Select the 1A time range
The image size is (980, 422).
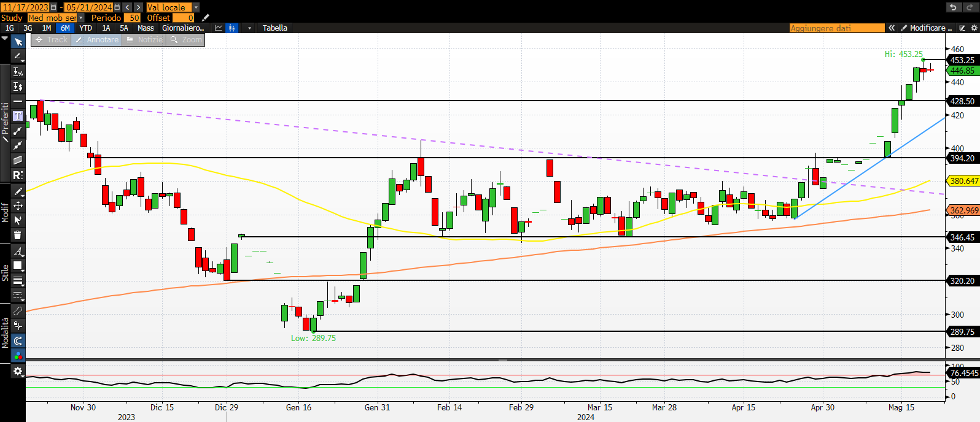click(x=106, y=28)
